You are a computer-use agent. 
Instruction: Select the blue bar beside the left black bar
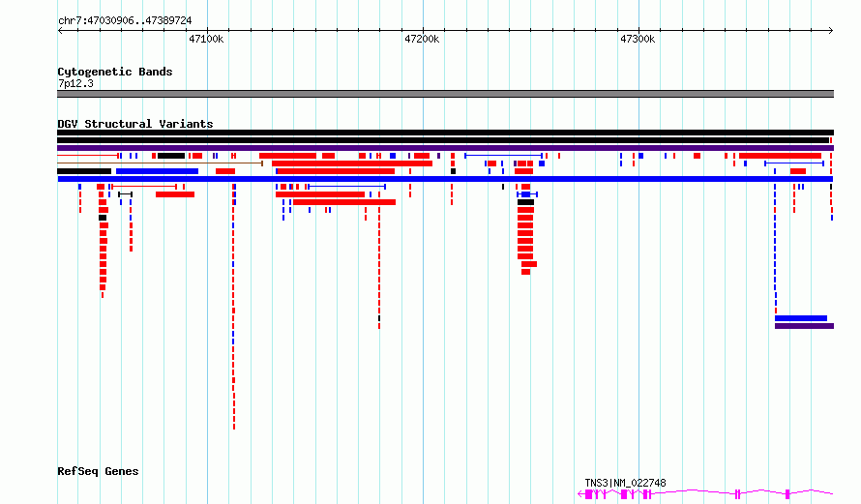click(157, 171)
